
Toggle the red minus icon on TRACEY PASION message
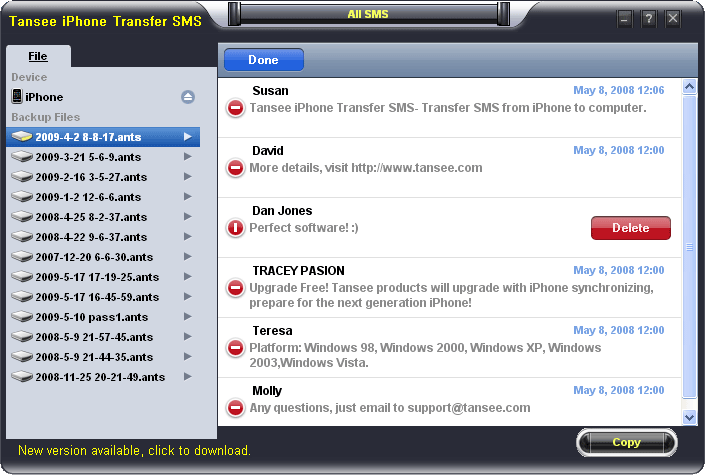coord(235,288)
